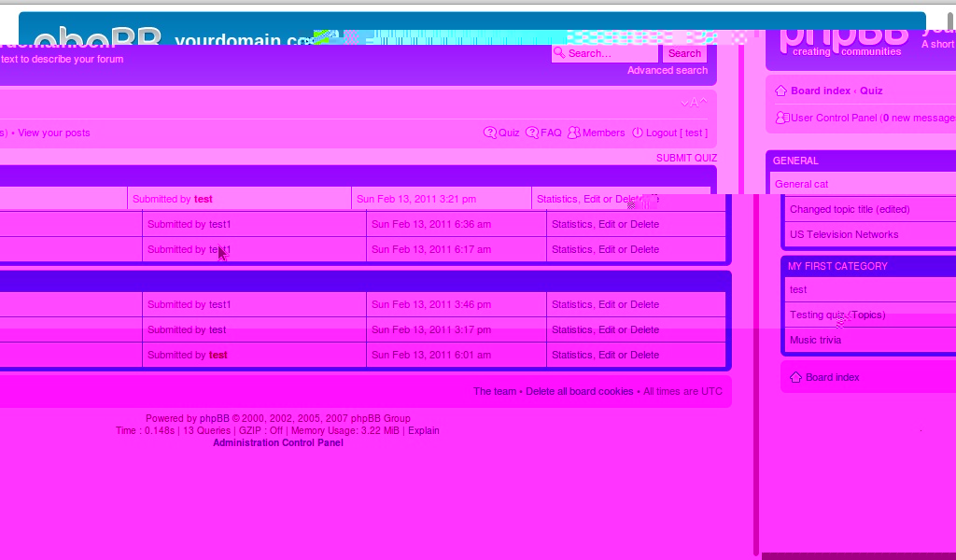
Task: Click the Quiz icon in navigation bar
Action: click(x=489, y=133)
